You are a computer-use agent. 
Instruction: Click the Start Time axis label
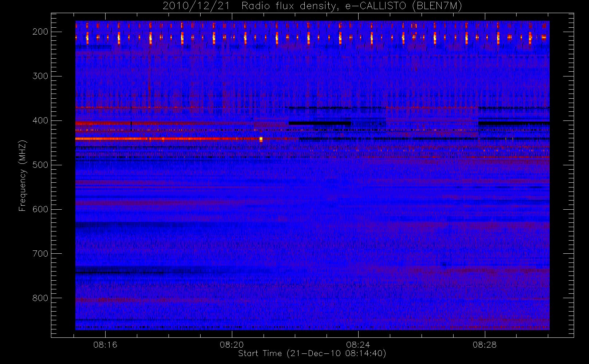[312, 353]
